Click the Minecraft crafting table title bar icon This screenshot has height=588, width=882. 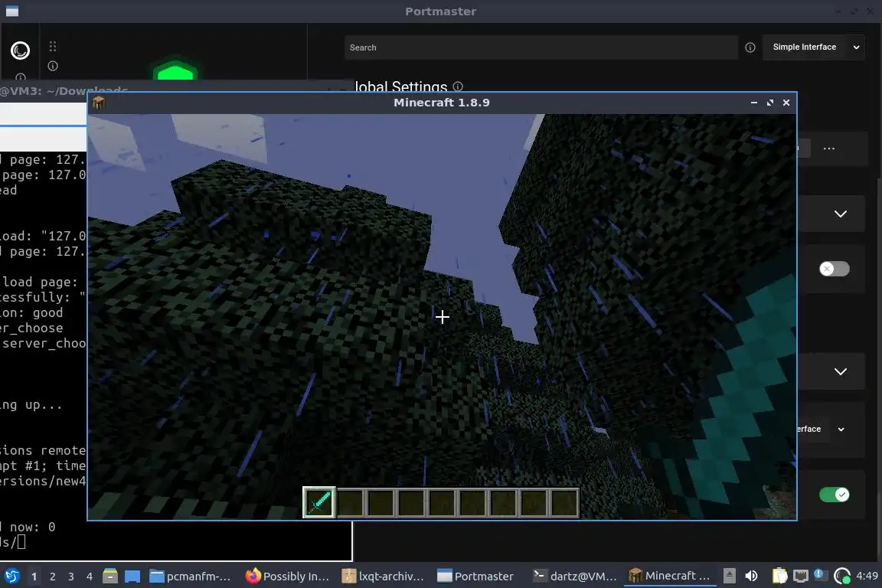[99, 103]
